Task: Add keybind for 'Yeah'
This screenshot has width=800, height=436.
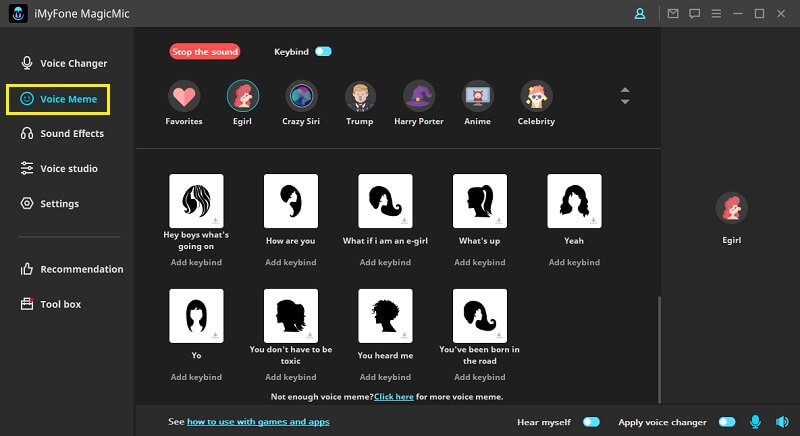Action: tap(574, 262)
